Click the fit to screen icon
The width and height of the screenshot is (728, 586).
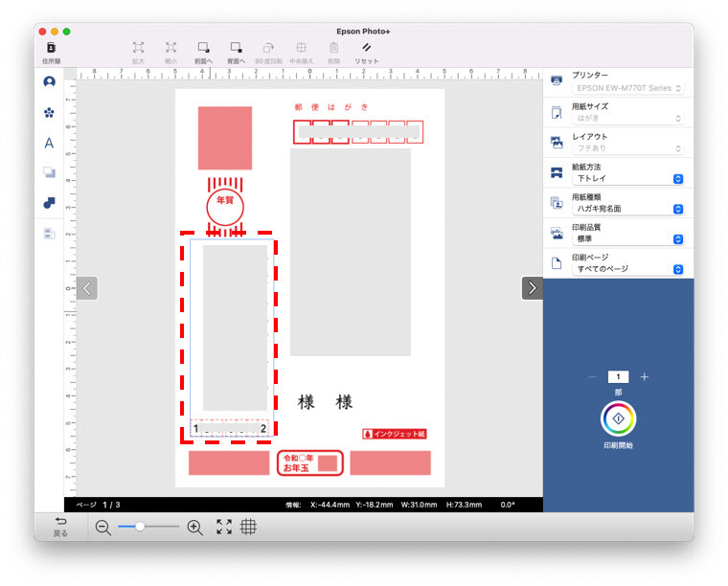tap(224, 527)
